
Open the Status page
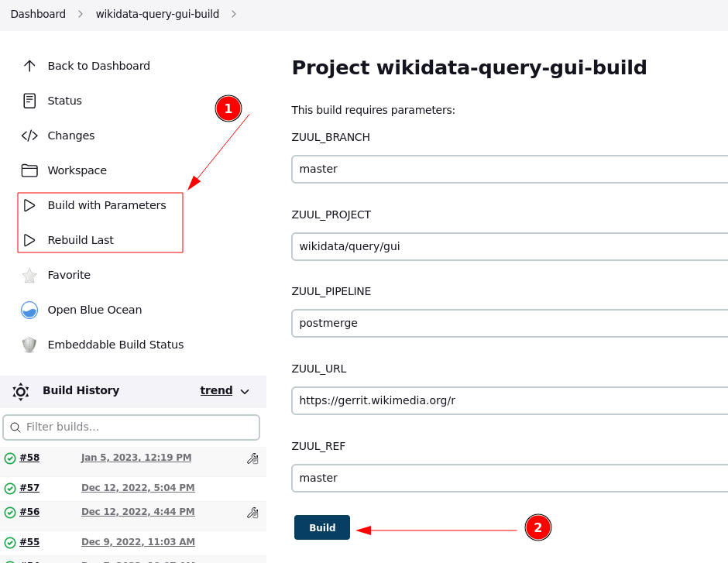(64, 101)
